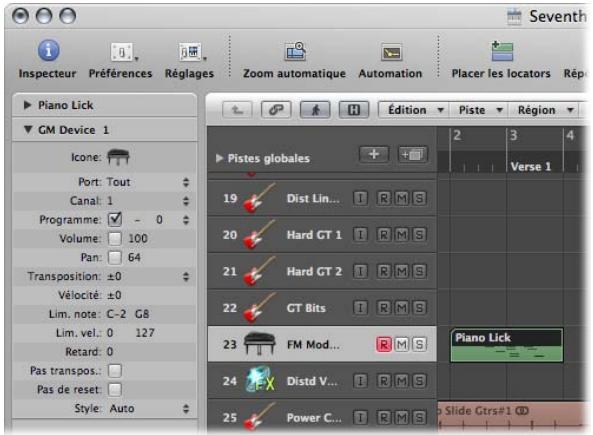Image resolution: width=593 pixels, height=435 pixels.
Task: Click the add track plus button
Action: point(374,154)
